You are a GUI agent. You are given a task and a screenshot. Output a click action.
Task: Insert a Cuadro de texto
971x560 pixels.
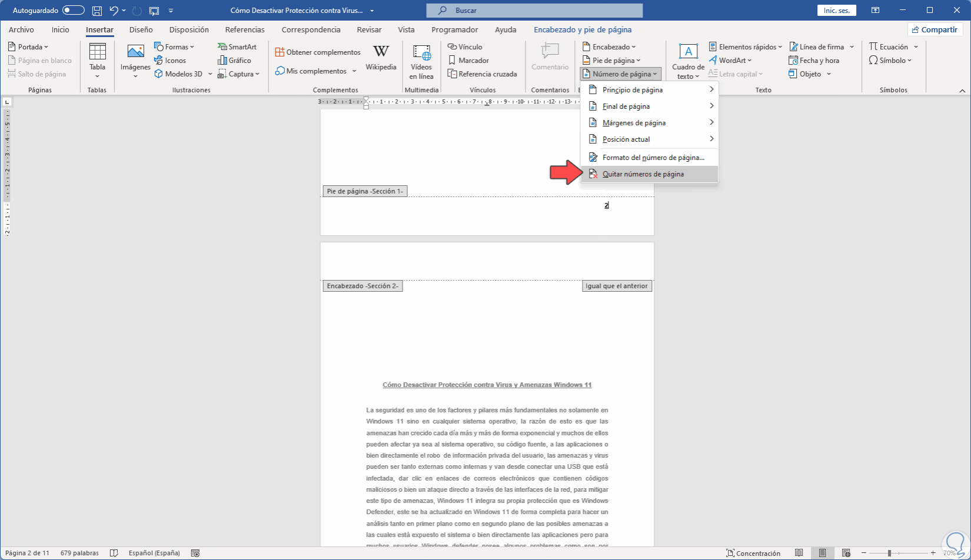688,61
